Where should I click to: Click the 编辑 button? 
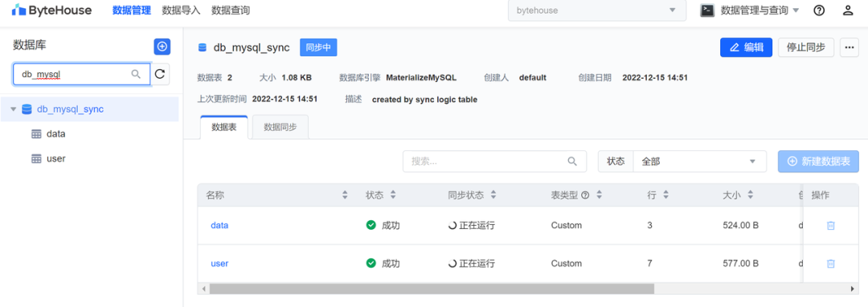click(746, 47)
